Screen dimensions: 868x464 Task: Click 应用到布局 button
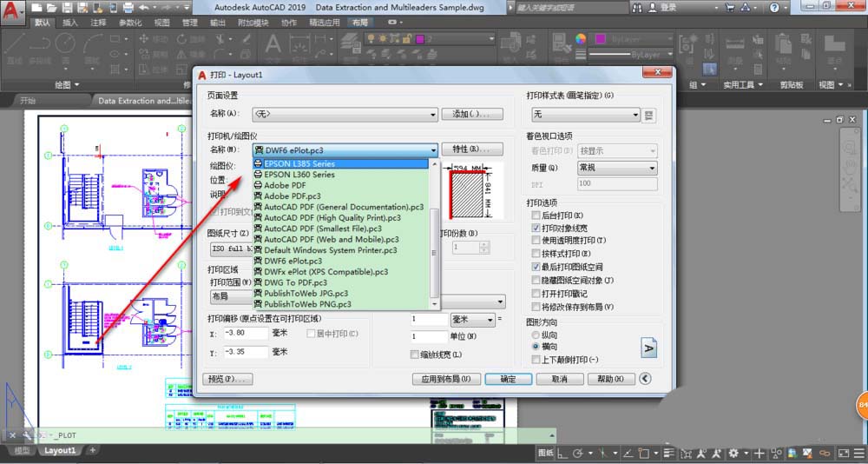coord(445,379)
